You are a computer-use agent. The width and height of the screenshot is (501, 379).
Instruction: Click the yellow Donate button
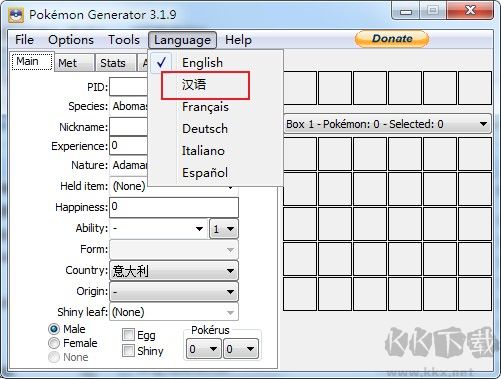point(392,39)
